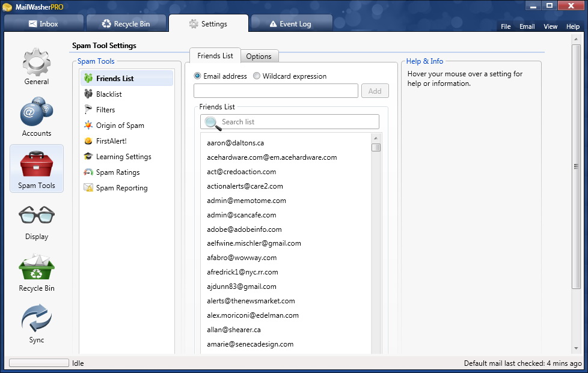This screenshot has height=373, width=588.
Task: Select afredrick1@nyc.rr.com entry
Action: coord(242,272)
